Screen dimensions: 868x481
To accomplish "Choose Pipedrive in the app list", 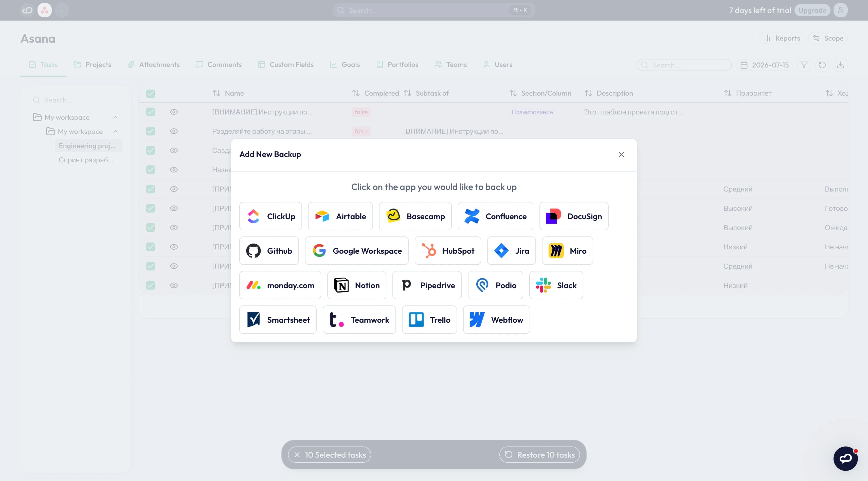I will tap(427, 285).
